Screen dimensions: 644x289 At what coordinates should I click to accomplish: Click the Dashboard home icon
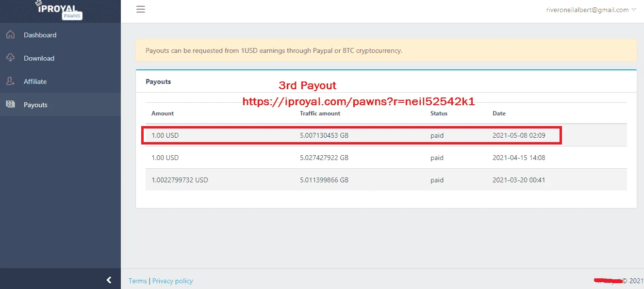pyautogui.click(x=10, y=35)
